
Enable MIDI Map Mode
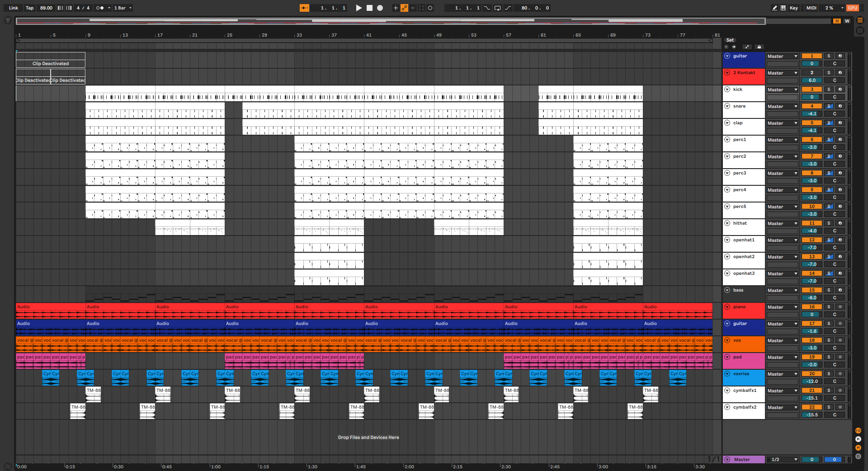pos(811,8)
